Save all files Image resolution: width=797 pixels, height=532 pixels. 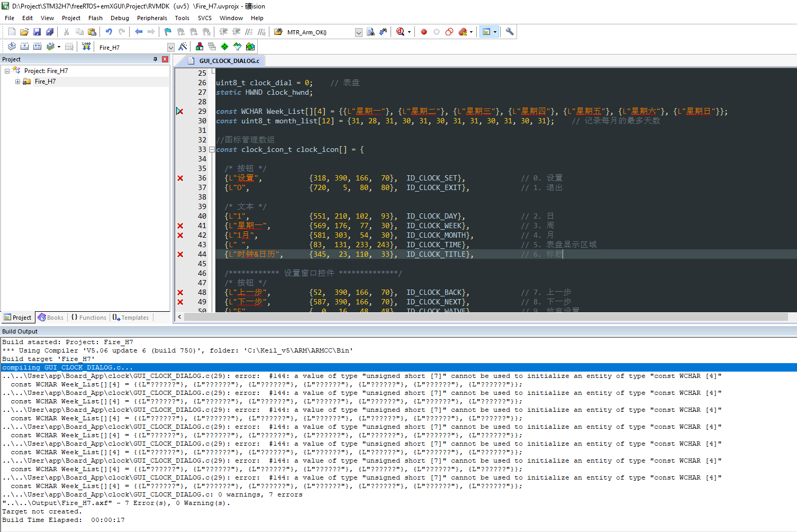50,32
